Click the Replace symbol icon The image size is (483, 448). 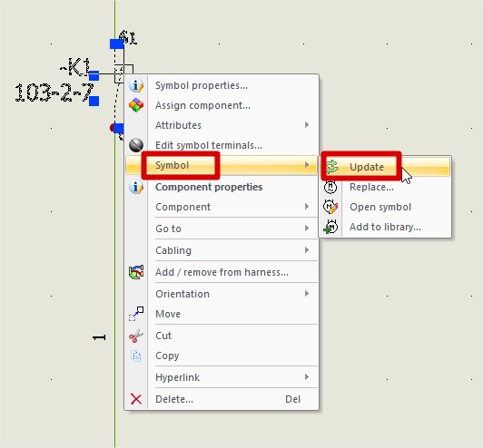click(330, 187)
